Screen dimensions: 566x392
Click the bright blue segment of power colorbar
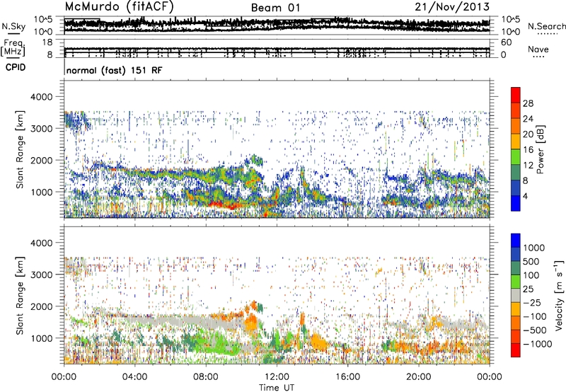[516, 203]
